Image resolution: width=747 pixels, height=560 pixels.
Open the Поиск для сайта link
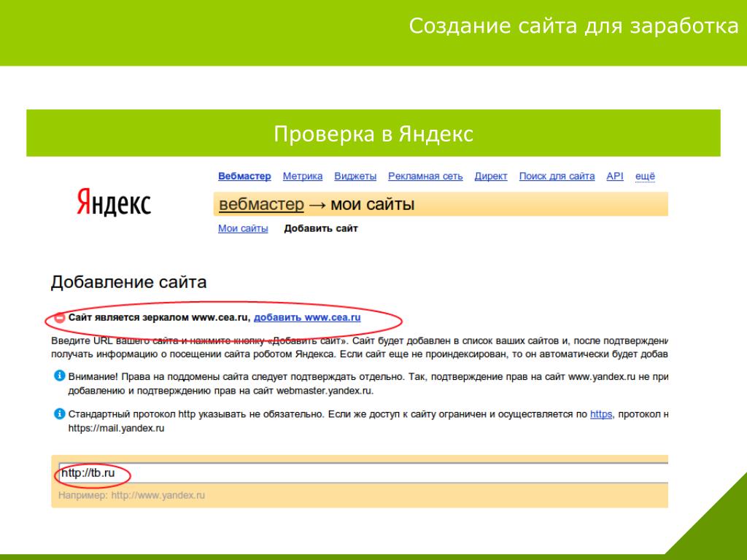557,176
